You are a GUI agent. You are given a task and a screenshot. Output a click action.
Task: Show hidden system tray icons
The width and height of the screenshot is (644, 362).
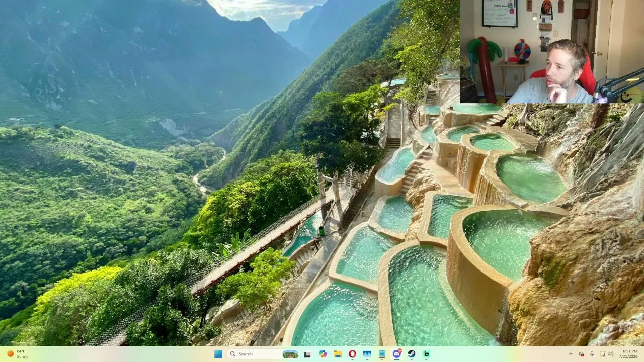pyautogui.click(x=571, y=354)
